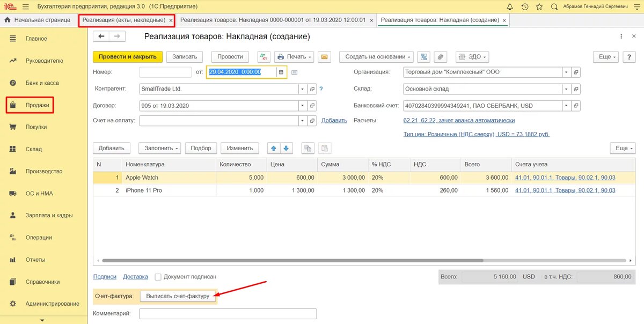The image size is (644, 324).
Task: Click the Добавить button above the table
Action: (111, 148)
